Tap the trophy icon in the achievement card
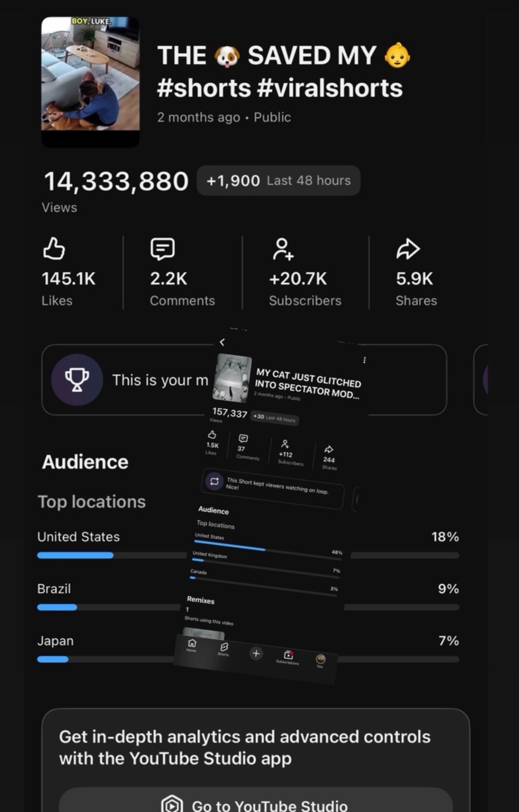This screenshot has width=519, height=812. click(x=77, y=379)
